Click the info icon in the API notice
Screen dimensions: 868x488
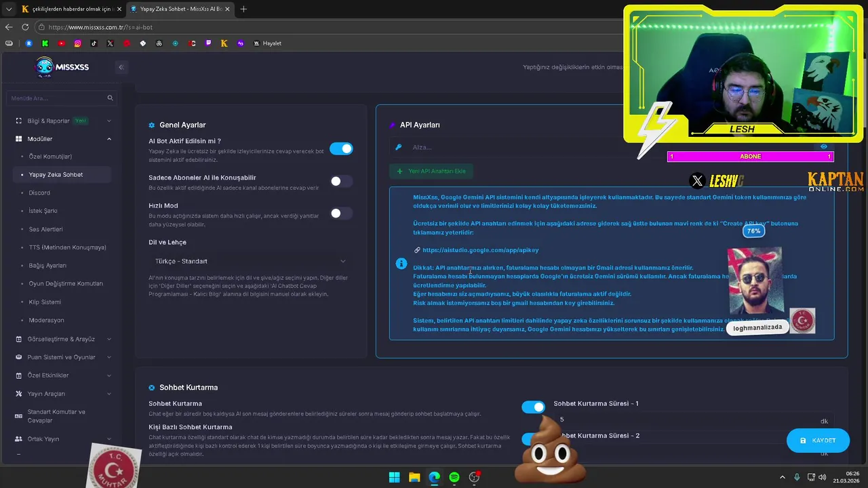point(401,264)
